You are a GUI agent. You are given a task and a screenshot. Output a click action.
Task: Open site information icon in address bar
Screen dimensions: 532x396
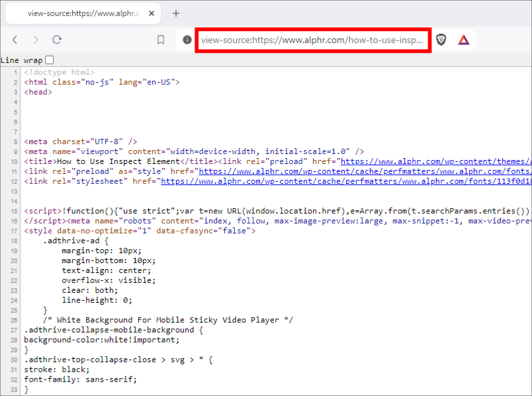[x=187, y=40]
